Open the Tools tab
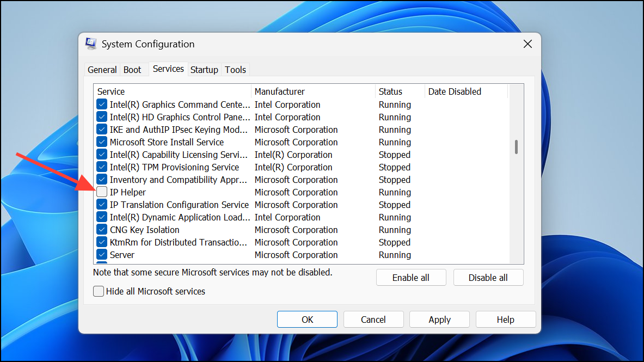Screen dimensions: 644x362 click(235, 70)
